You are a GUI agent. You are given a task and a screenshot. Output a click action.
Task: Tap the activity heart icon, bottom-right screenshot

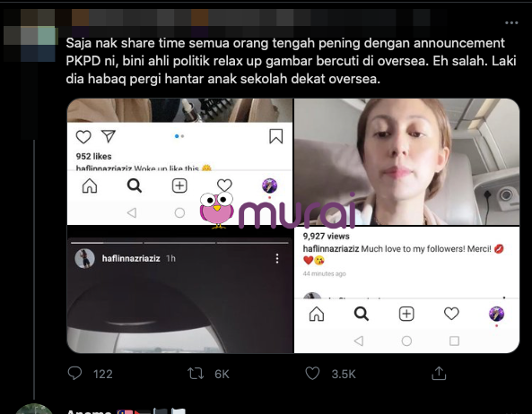click(x=451, y=314)
